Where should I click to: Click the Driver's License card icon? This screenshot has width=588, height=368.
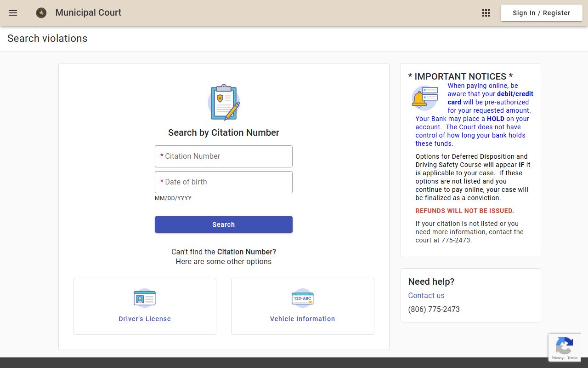pos(145,298)
